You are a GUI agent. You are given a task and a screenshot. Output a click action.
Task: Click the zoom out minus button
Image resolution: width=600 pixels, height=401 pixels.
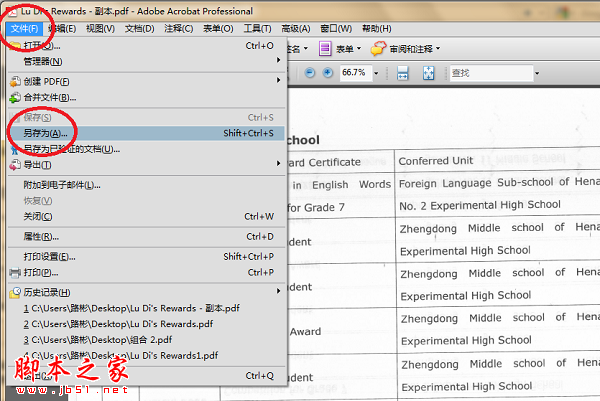[x=310, y=72]
